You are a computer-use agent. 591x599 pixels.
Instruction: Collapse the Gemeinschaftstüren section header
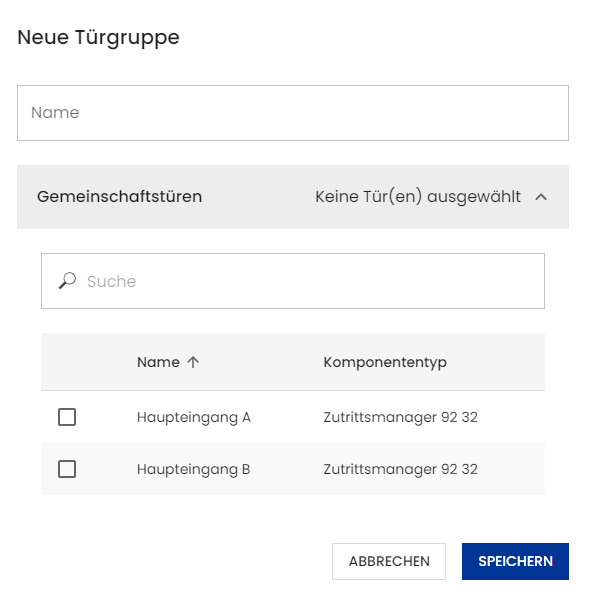pyautogui.click(x=293, y=197)
